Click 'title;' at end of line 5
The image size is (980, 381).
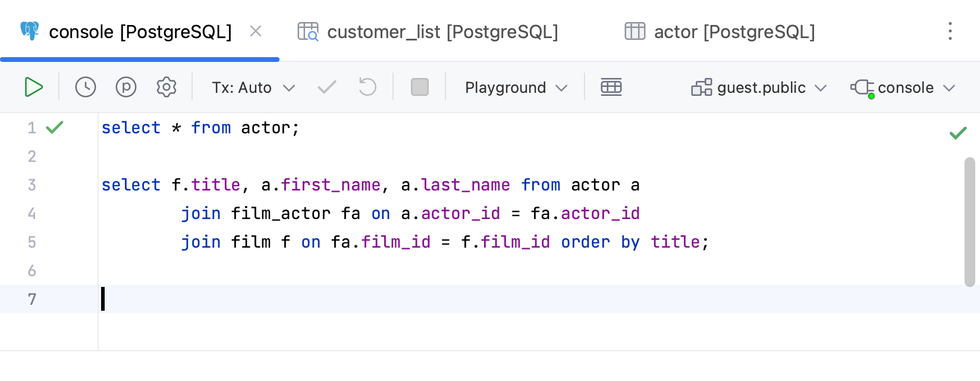(680, 242)
